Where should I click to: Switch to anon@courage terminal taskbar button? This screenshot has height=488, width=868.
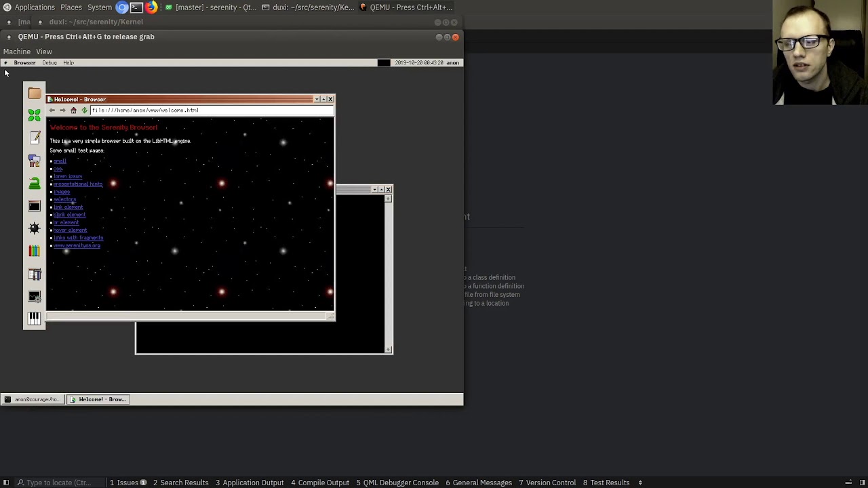(33, 399)
